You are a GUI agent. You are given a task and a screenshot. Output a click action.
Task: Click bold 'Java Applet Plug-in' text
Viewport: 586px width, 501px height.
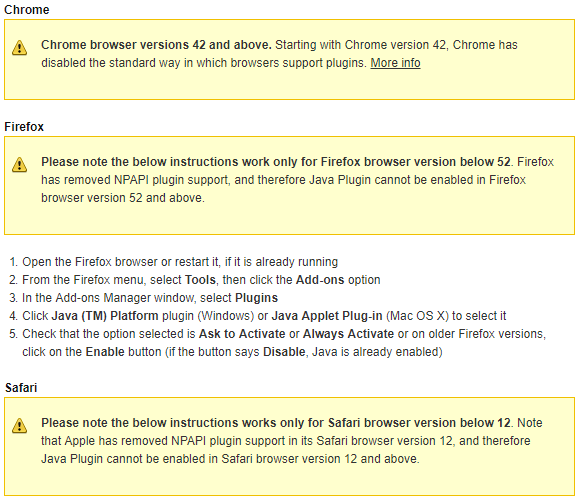pos(327,316)
